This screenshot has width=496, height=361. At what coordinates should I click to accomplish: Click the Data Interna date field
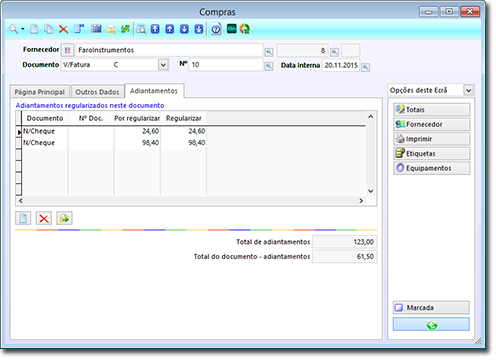coord(341,65)
